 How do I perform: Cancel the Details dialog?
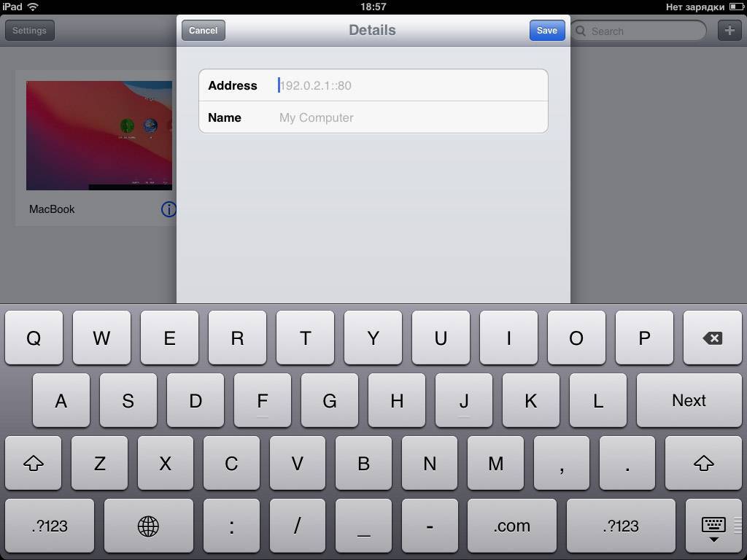pyautogui.click(x=204, y=31)
